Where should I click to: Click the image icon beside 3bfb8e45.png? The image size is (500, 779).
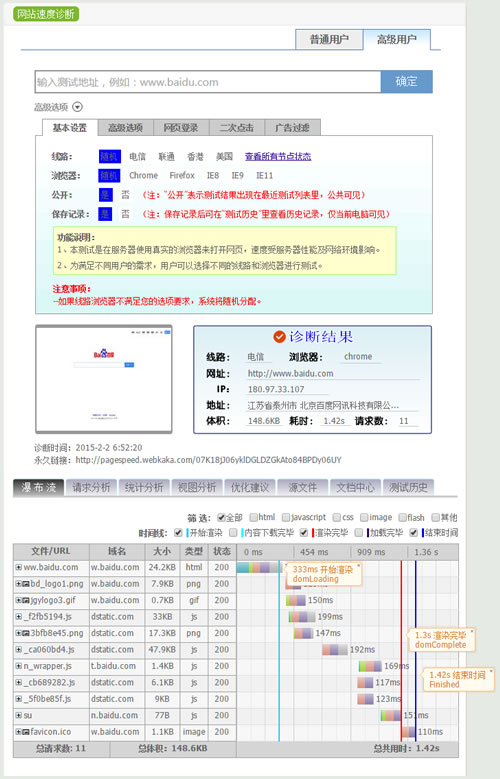click(x=25, y=633)
